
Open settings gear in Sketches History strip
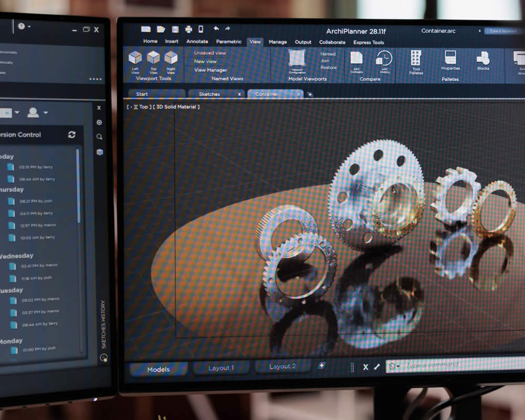click(99, 122)
